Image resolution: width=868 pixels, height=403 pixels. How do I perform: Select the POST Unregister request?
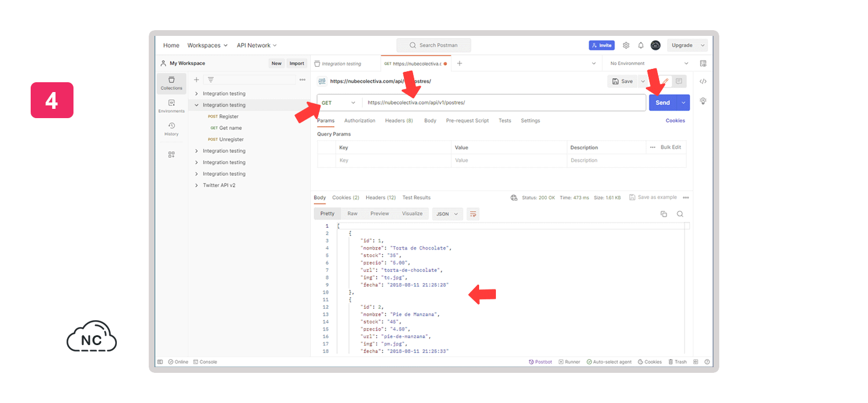[x=226, y=140]
